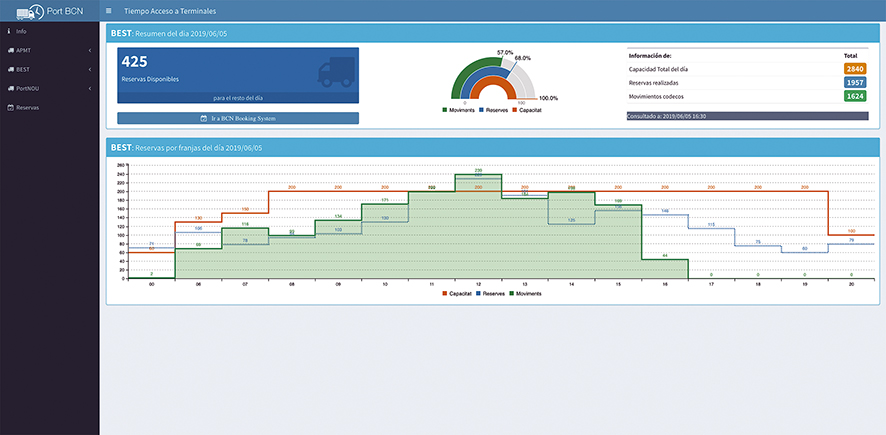886x435 pixels.
Task: Click the large truck icon on the 425 card
Action: click(336, 72)
